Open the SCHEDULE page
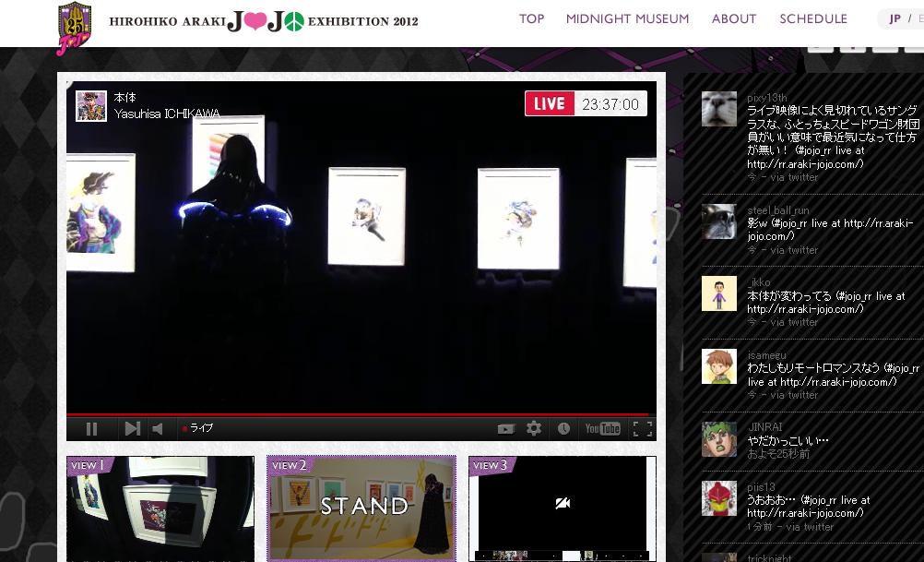This screenshot has width=924, height=562. [813, 18]
